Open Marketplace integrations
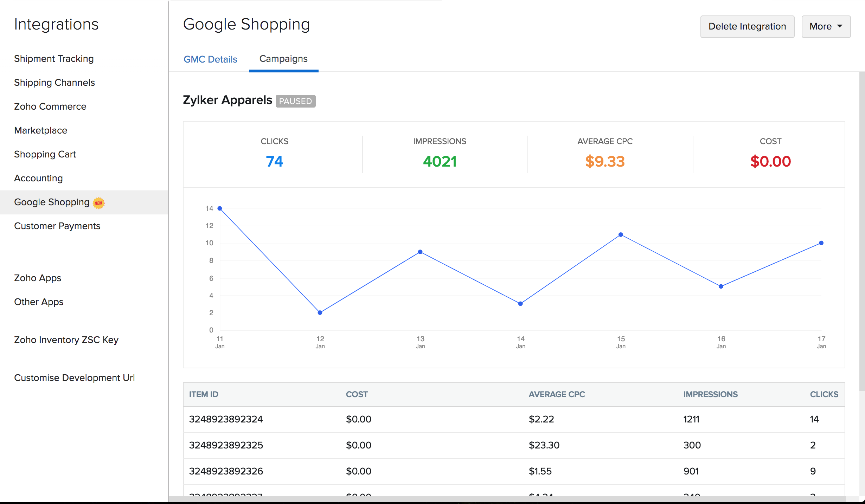 tap(41, 130)
